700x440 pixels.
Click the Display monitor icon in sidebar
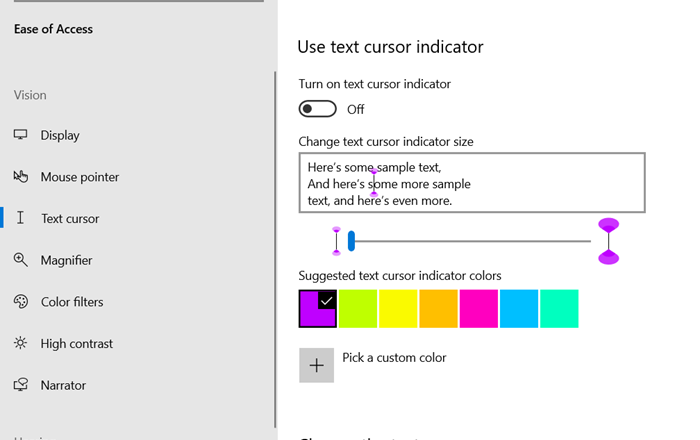click(20, 135)
